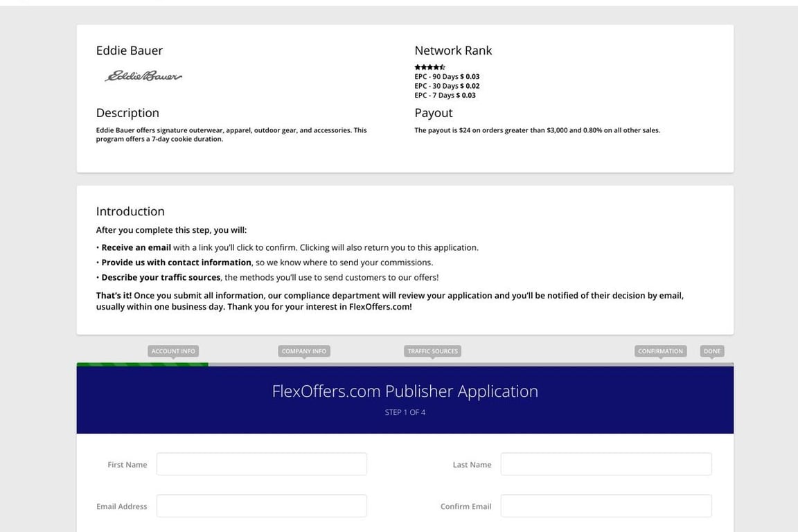Focus the Last Name input field
This screenshot has height=532, width=798.
coord(605,464)
